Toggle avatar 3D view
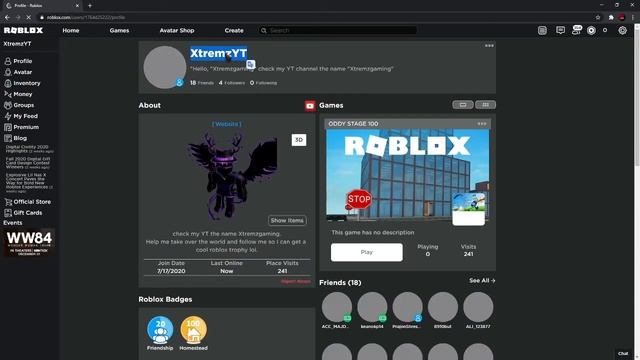This screenshot has width=640, height=360. point(299,140)
